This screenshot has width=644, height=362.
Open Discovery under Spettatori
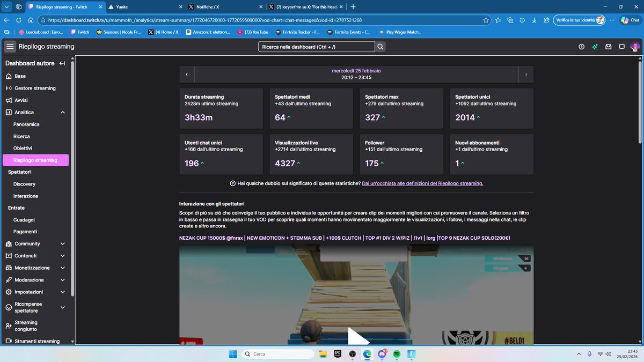(x=35, y=184)
